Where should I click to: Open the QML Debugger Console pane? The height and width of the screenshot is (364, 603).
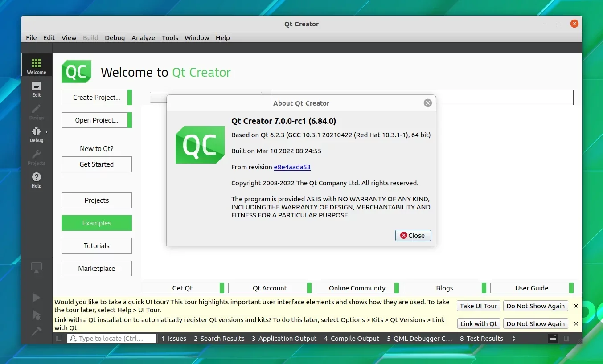(x=419, y=339)
